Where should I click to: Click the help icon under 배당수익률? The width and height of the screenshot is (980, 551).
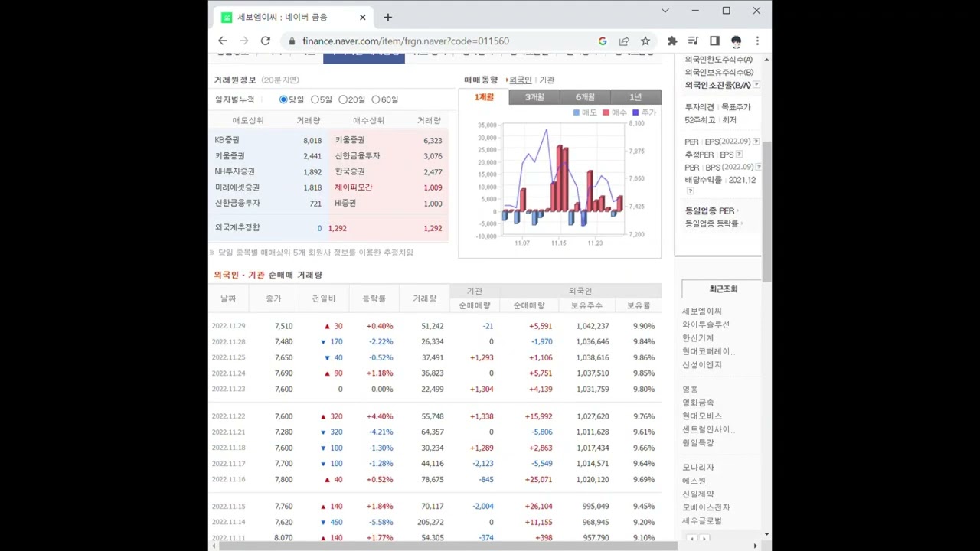[x=690, y=191]
